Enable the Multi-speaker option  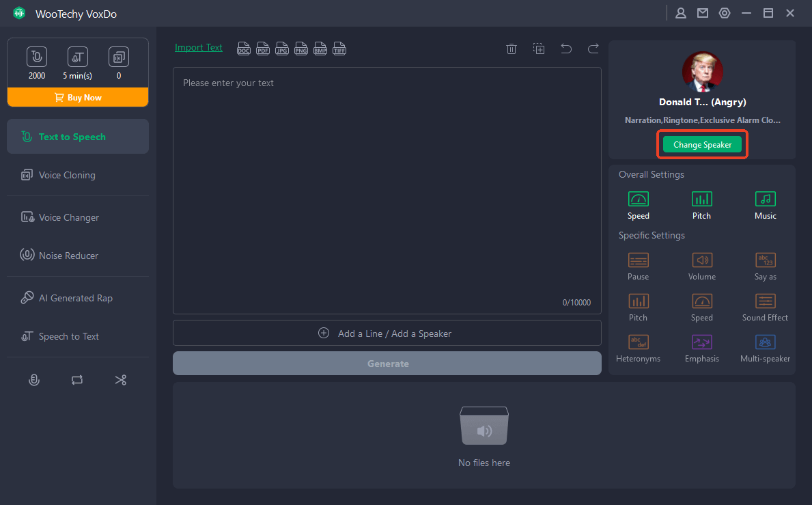click(765, 342)
